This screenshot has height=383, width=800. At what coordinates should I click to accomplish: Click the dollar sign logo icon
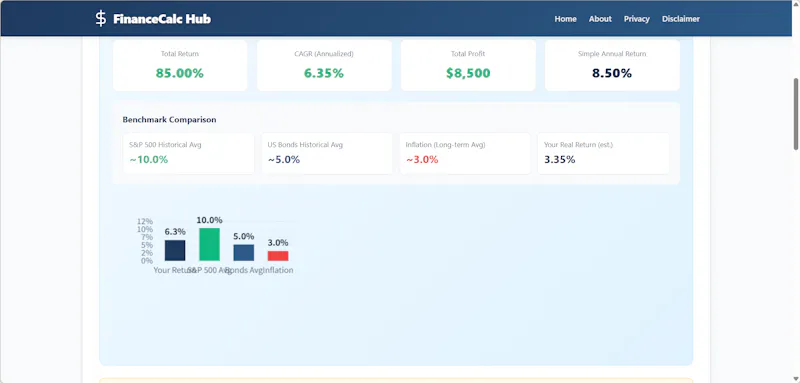point(101,19)
